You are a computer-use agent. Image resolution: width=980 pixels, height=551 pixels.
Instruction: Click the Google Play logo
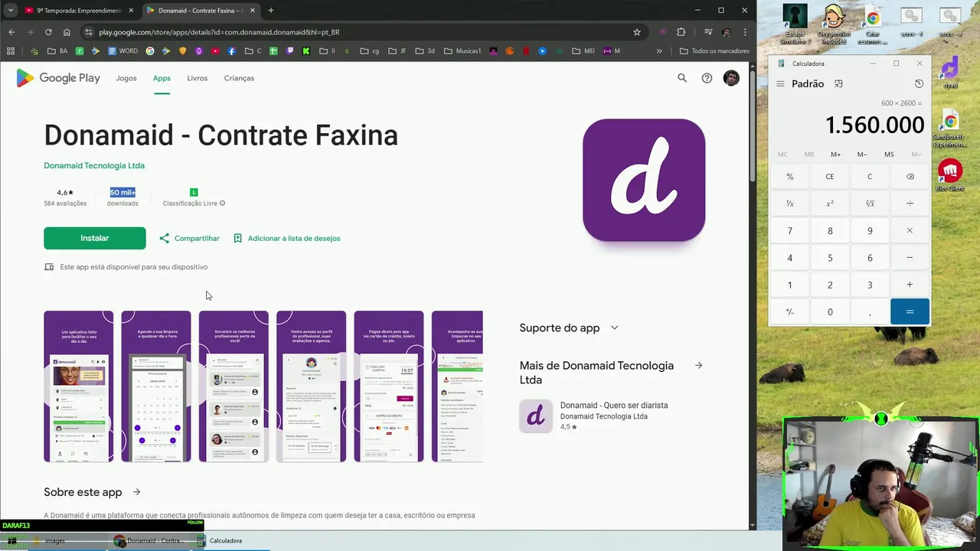click(58, 78)
